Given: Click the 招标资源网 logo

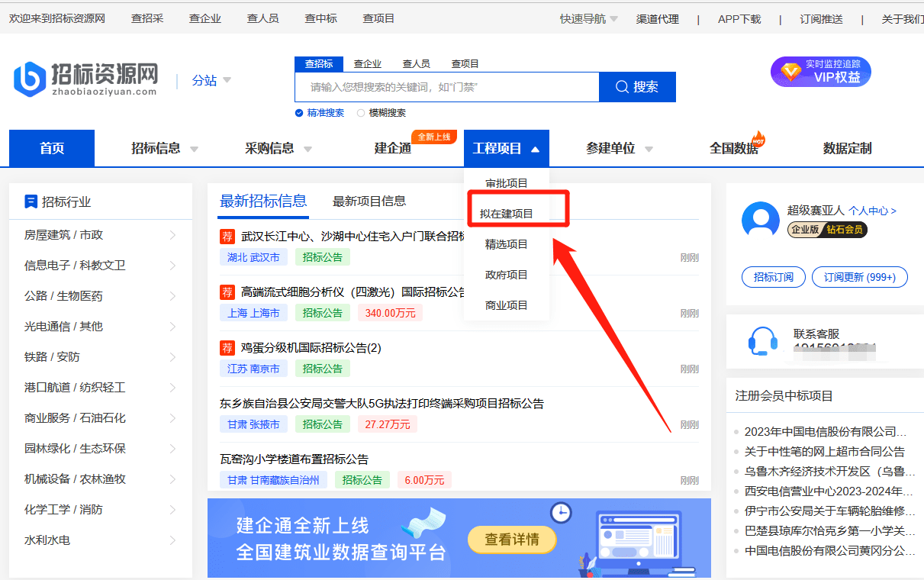Looking at the screenshot, I should click(x=85, y=79).
